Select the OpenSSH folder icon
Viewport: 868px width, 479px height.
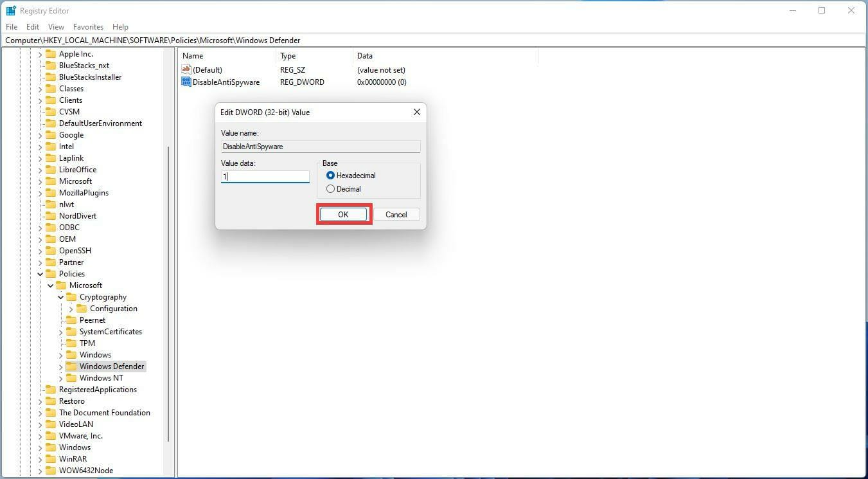51,251
